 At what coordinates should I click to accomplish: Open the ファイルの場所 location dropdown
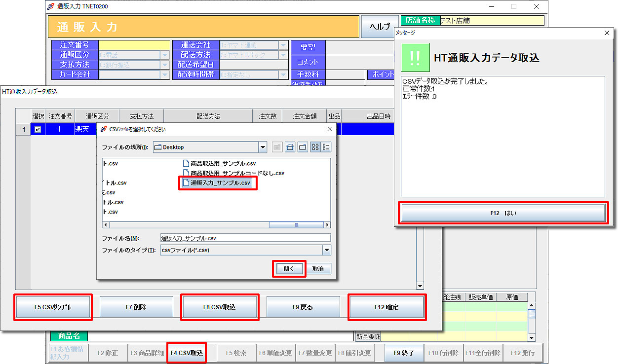[x=264, y=146]
